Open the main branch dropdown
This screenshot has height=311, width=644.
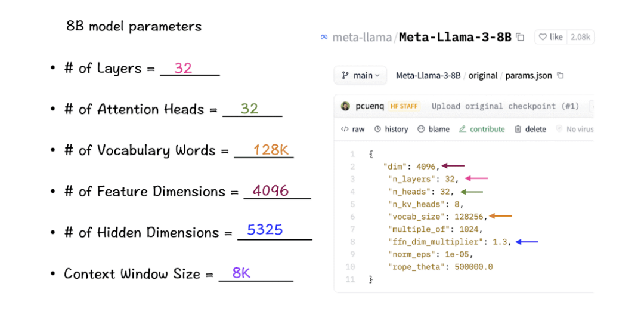click(x=360, y=76)
